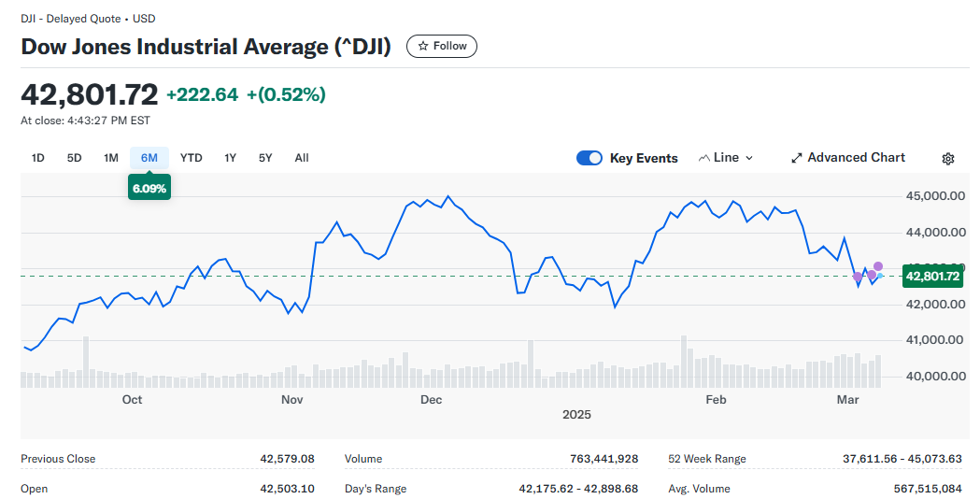Click the large 42,801.72 price

(x=90, y=95)
